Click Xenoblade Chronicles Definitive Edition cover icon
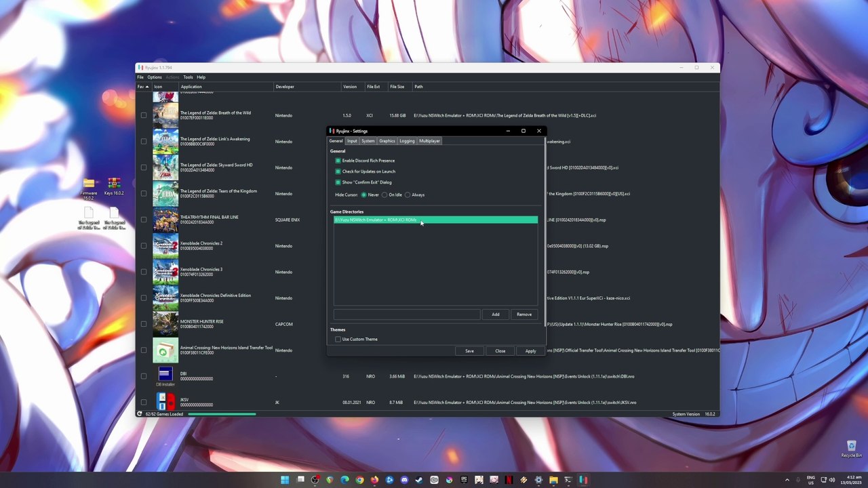 pyautogui.click(x=165, y=298)
